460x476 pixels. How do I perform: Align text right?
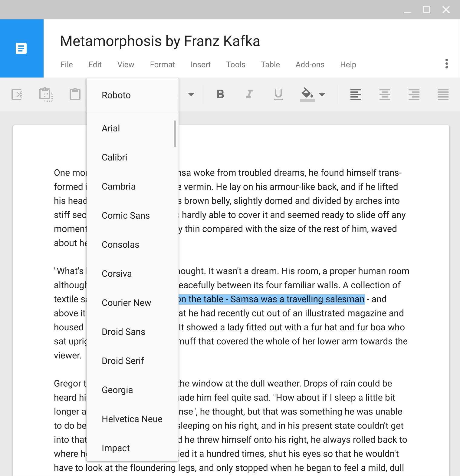414,94
